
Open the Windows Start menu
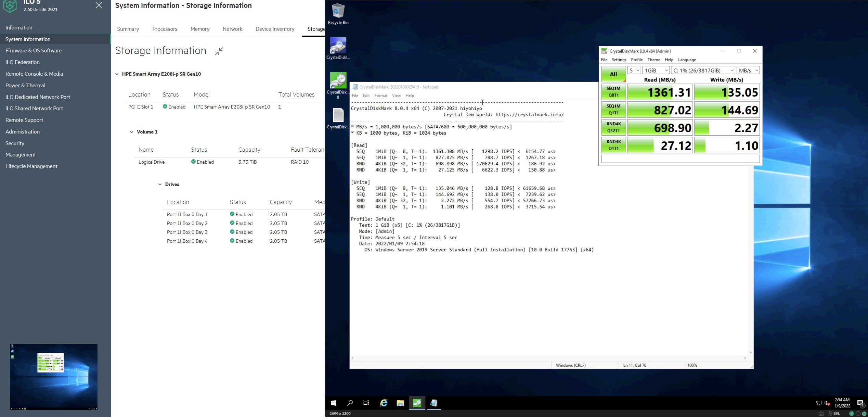click(x=334, y=403)
